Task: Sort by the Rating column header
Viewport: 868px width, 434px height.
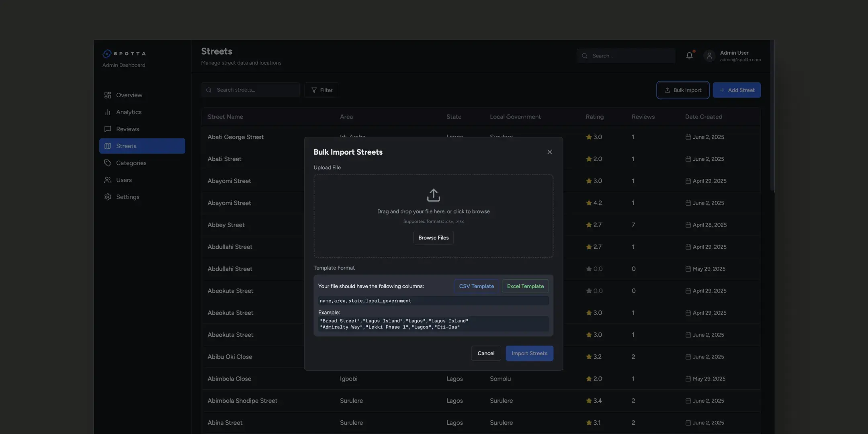Action: click(594, 117)
